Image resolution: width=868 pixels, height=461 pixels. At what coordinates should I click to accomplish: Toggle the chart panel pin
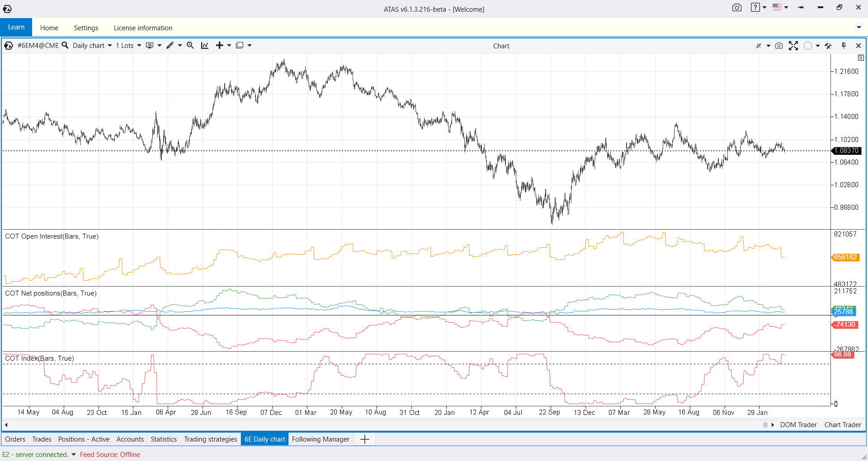tap(844, 46)
